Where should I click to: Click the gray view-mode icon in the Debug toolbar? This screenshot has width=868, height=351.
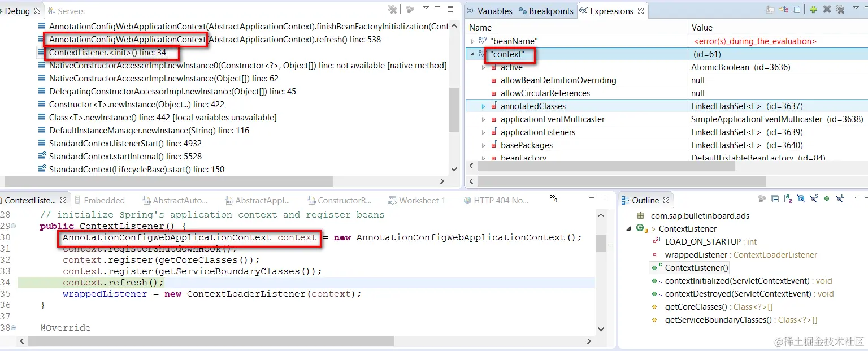pyautogui.click(x=410, y=10)
